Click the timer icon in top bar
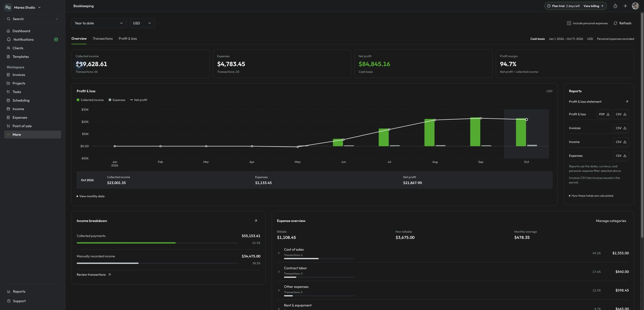644x310 pixels. (x=615, y=6)
